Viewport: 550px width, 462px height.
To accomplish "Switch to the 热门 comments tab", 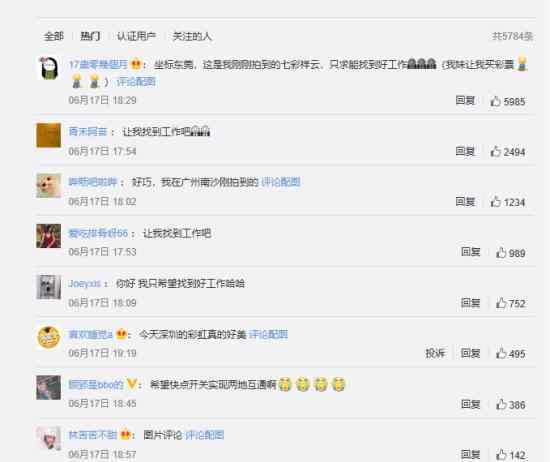I will [90, 36].
